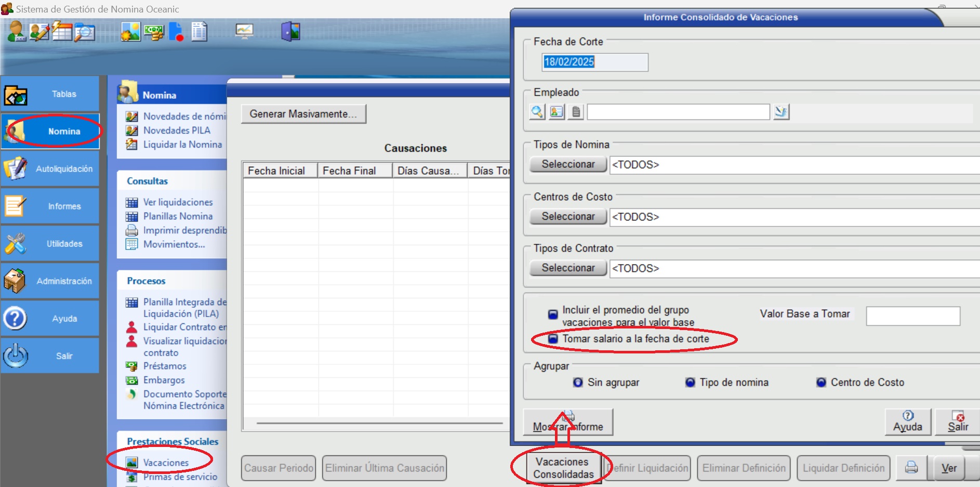Click the money and coins toolbar icon
Screen dimensions: 980x487
(154, 32)
